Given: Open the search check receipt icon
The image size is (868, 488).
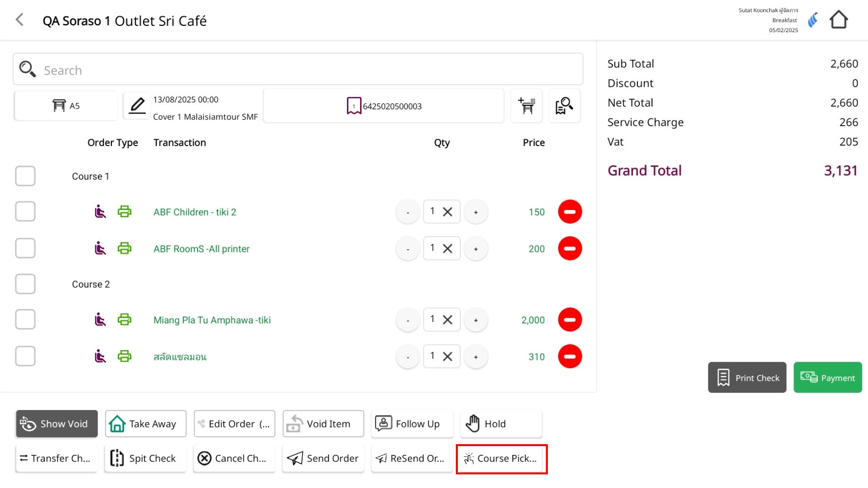Looking at the screenshot, I should (564, 106).
